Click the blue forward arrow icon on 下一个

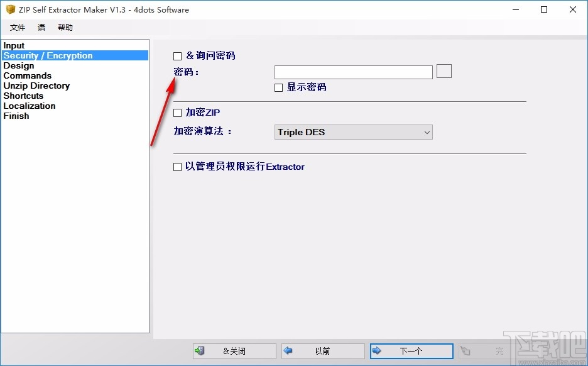tap(378, 351)
